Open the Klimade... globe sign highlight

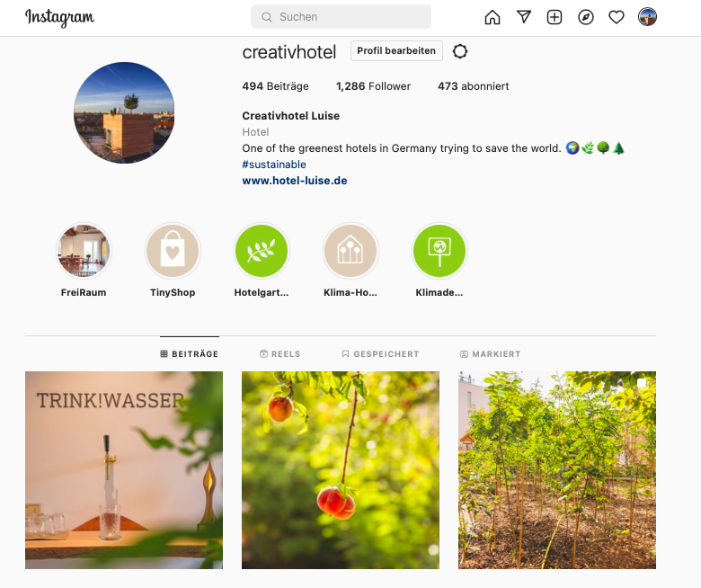(439, 251)
